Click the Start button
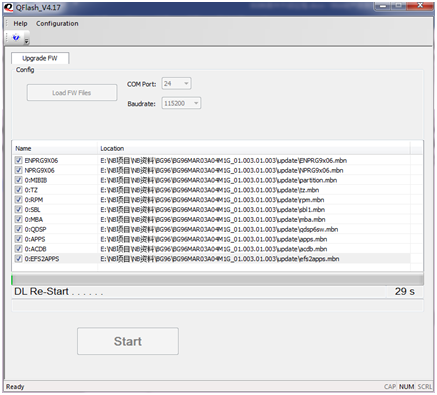The image size is (437, 395). (x=128, y=341)
